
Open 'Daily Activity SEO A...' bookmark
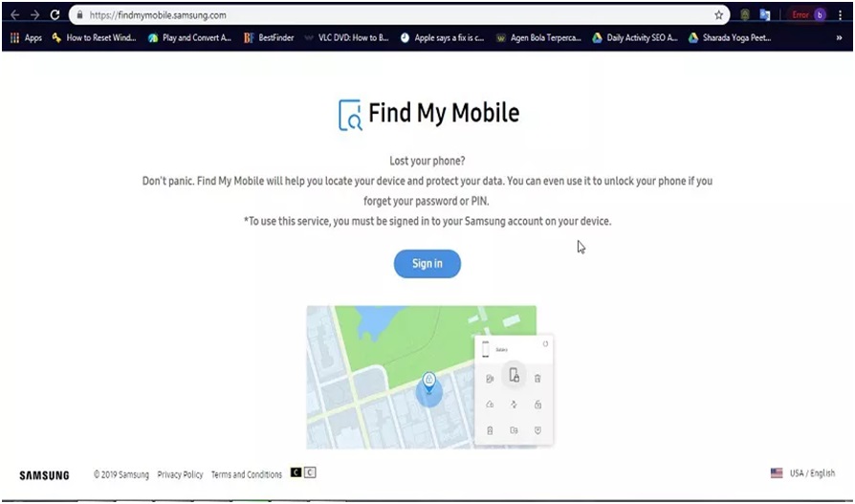[x=635, y=37]
